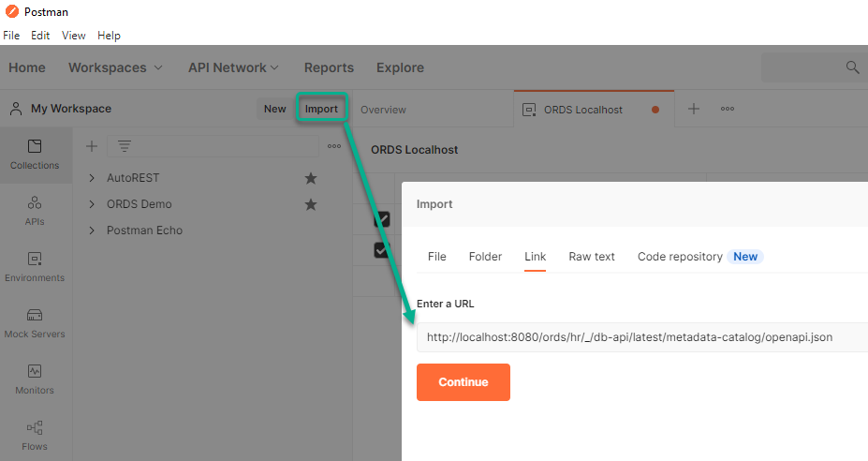Click the filter icon in collections search
The height and width of the screenshot is (461, 868).
(124, 146)
